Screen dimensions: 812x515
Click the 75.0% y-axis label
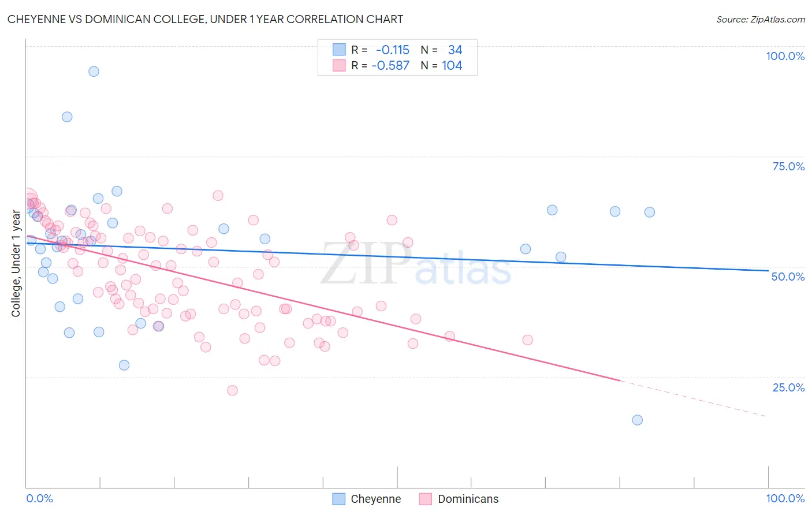pos(788,166)
